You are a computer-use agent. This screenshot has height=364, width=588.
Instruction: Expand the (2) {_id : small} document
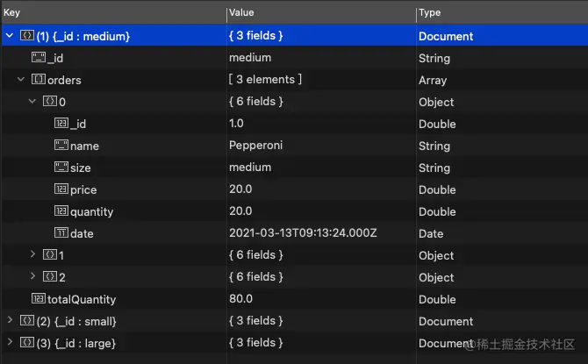pyautogui.click(x=10, y=320)
